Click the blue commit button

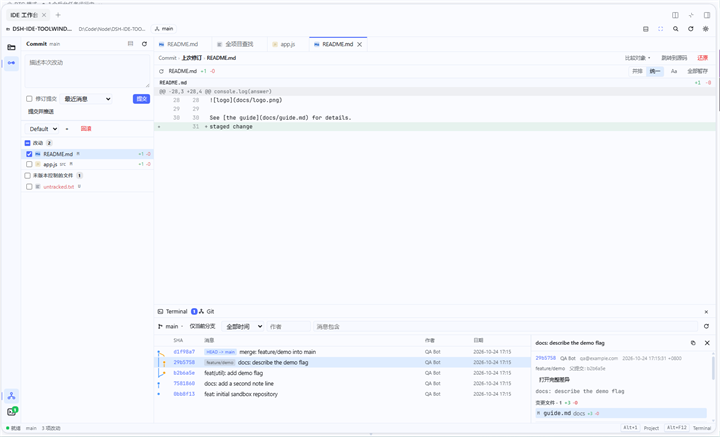click(x=141, y=99)
